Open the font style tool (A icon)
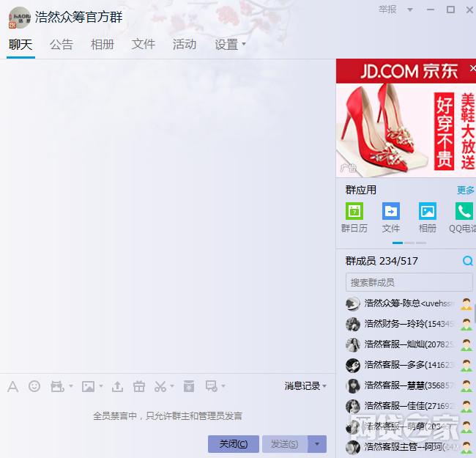Image resolution: width=476 pixels, height=458 pixels. tap(12, 386)
